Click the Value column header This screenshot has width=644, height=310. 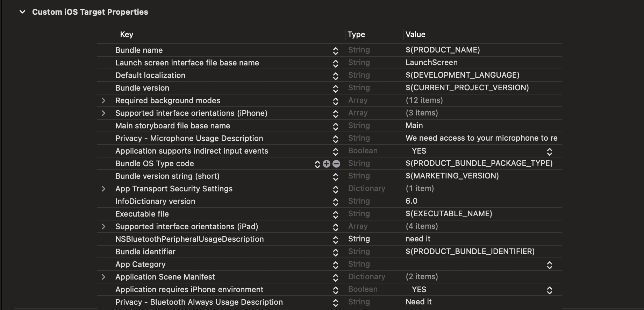click(415, 34)
